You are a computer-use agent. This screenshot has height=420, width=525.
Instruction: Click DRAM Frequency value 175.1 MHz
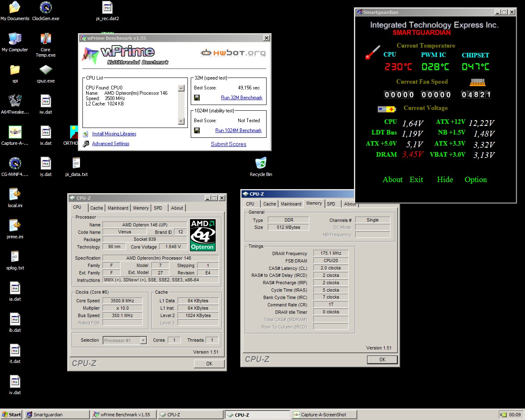click(331, 253)
